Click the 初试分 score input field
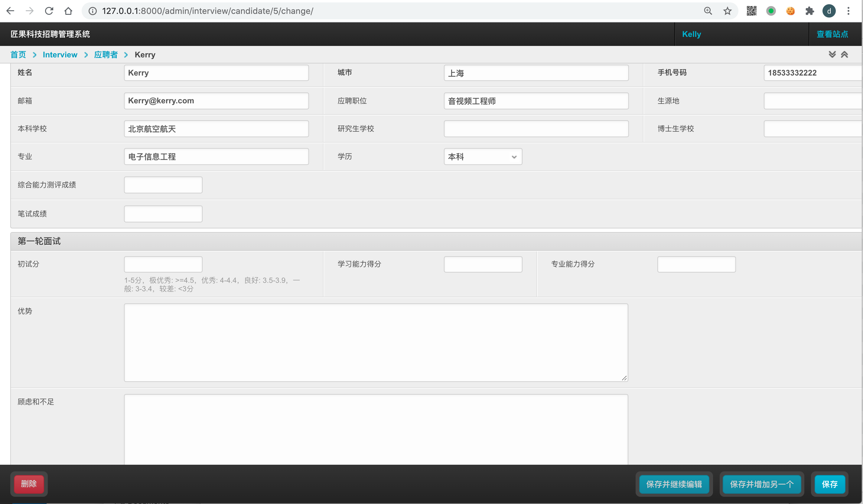This screenshot has height=504, width=863. click(x=163, y=264)
